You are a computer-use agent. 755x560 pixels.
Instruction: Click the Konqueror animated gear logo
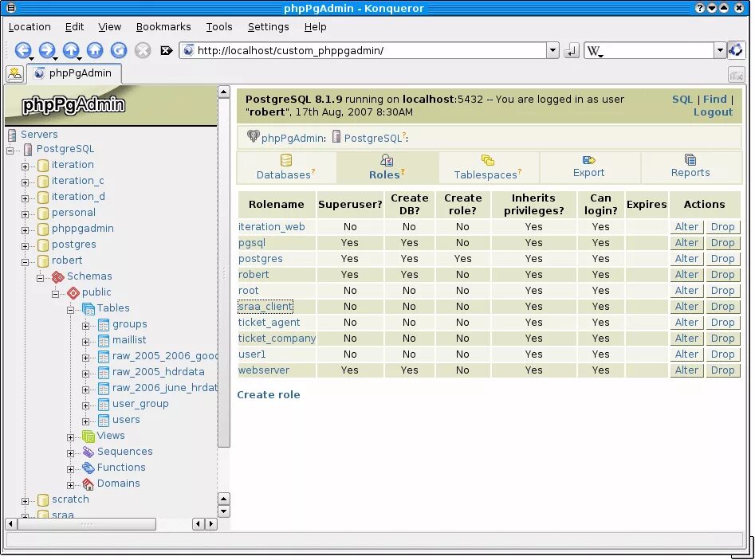(x=736, y=50)
